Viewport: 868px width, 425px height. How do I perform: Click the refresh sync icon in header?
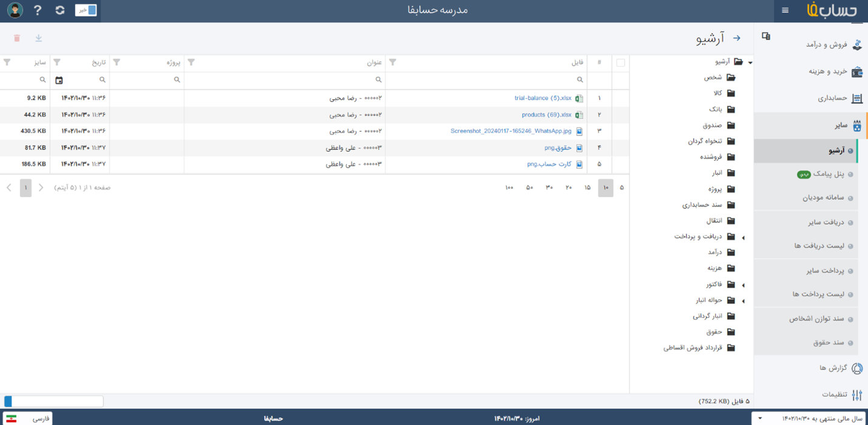click(59, 10)
